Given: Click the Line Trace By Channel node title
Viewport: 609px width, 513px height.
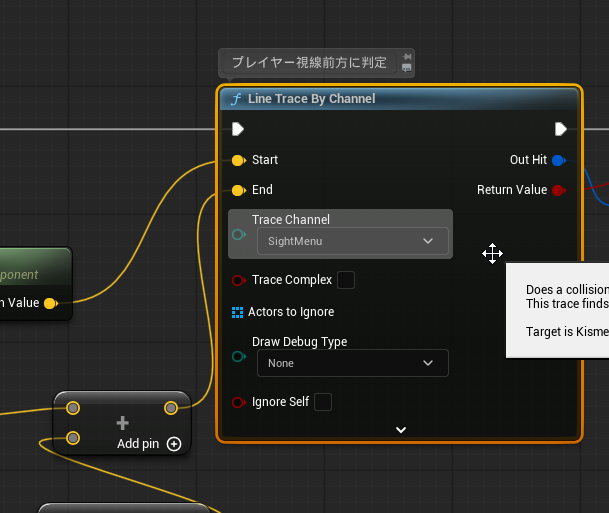Looking at the screenshot, I should 311,99.
